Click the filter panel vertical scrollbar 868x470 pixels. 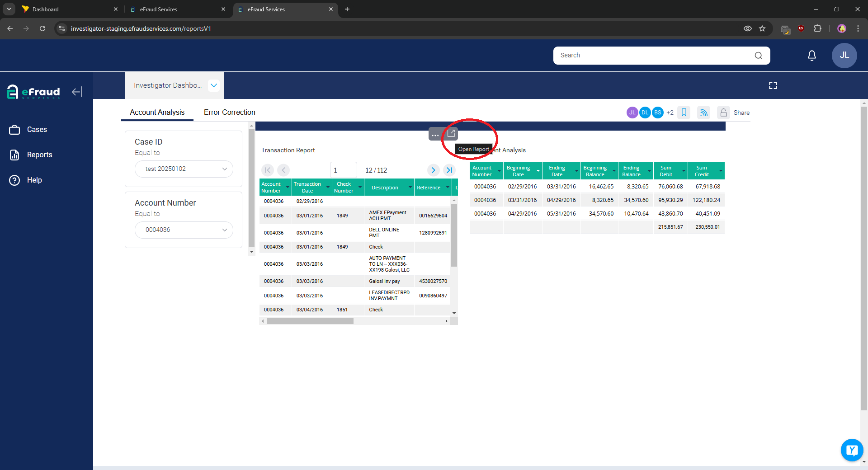tap(251, 188)
